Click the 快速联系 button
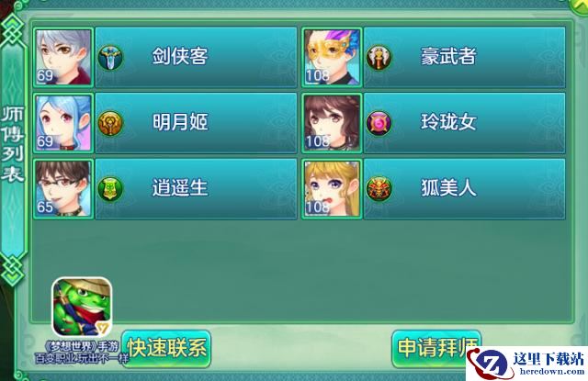 click(166, 349)
